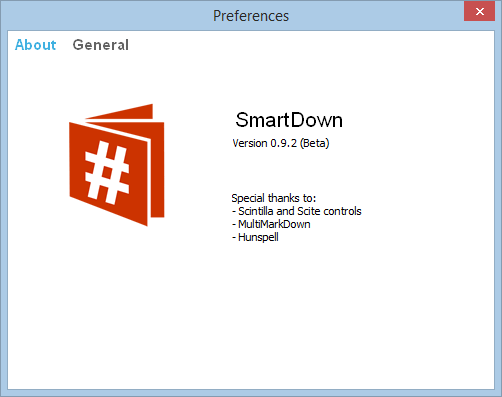
Task: Close the Preferences window
Action: [479, 11]
